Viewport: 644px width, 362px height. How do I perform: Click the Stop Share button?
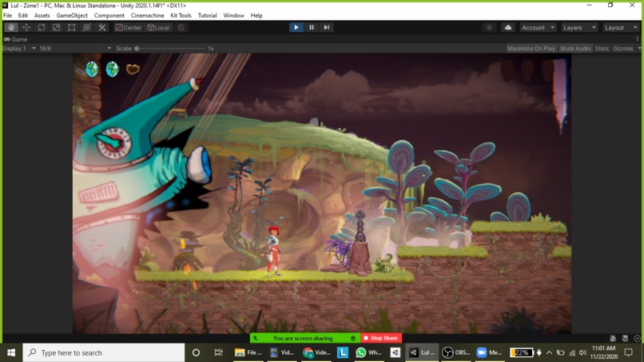click(x=381, y=338)
